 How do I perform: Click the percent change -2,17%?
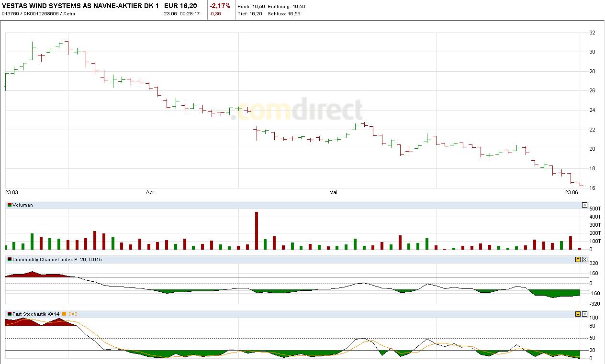pyautogui.click(x=220, y=6)
